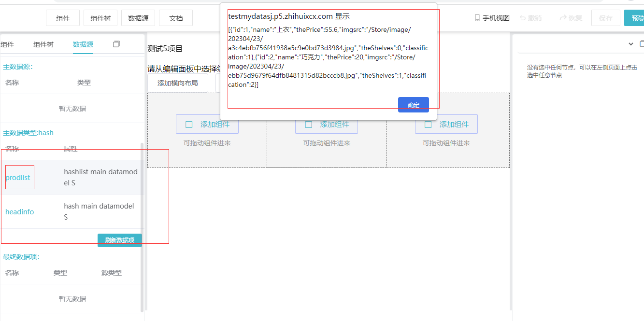Click the 保存 button
Viewport: 644px width, 321px height.
[606, 18]
